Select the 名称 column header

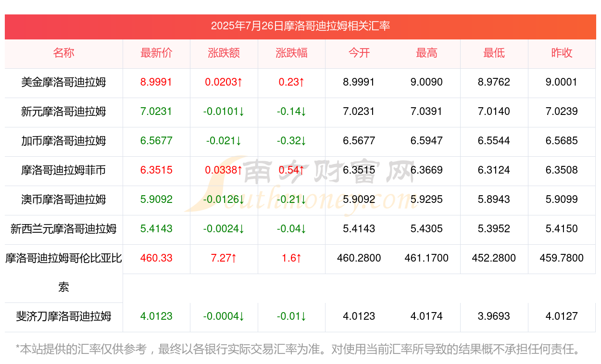(x=63, y=53)
